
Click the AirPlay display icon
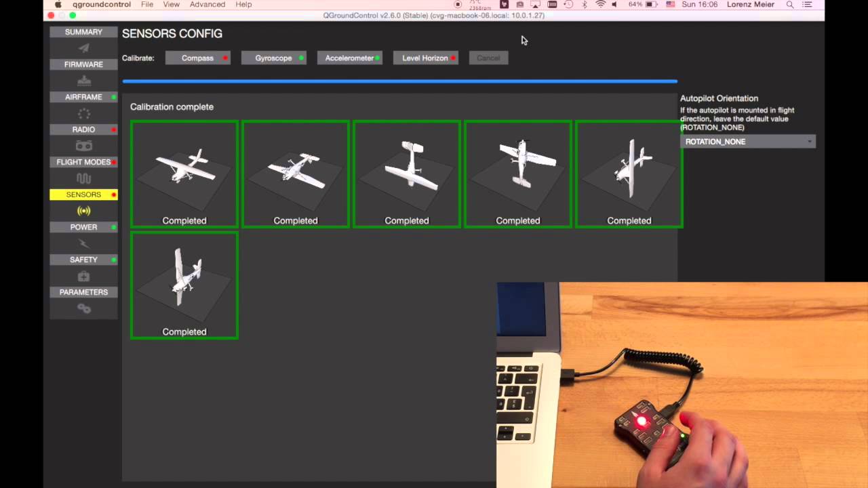point(536,5)
